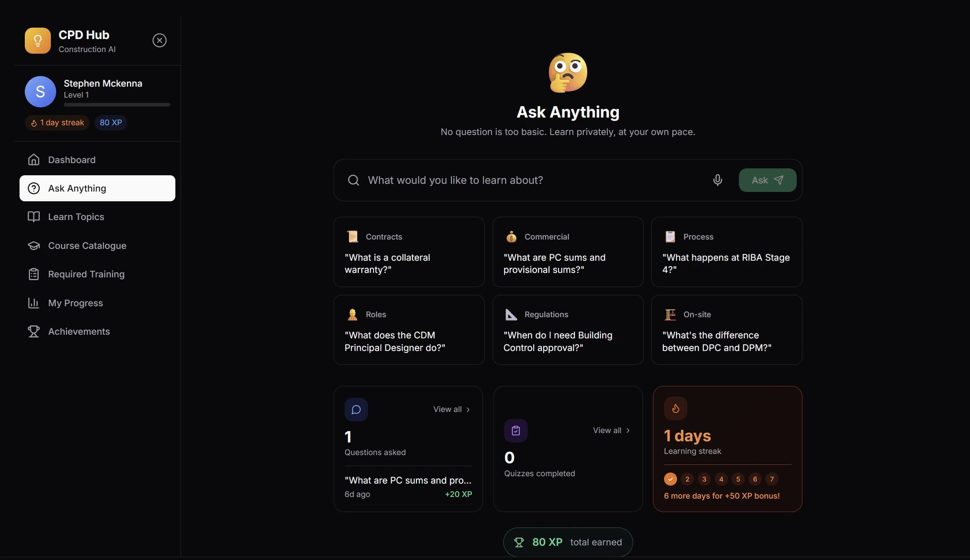
Task: Click the 80 XP badge
Action: click(110, 122)
